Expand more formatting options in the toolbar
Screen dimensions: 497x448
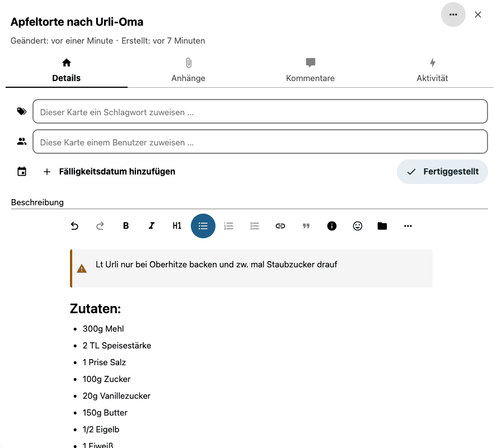[408, 226]
